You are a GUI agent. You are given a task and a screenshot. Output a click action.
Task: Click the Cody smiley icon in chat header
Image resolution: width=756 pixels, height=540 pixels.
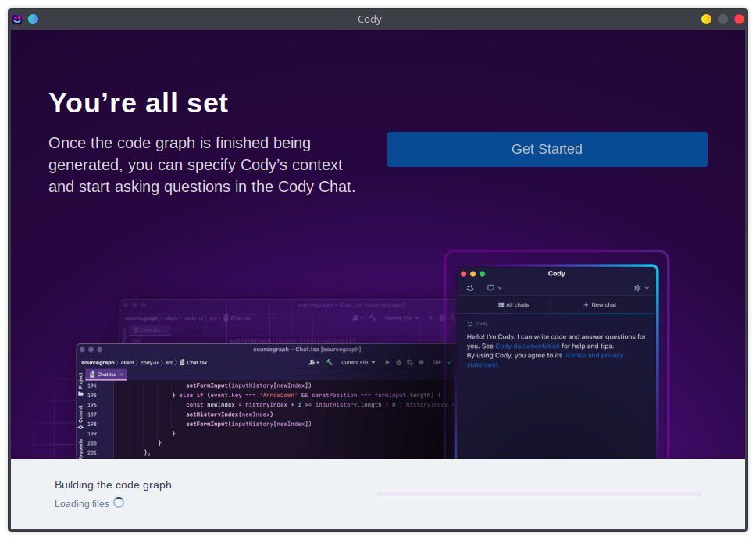[469, 288]
